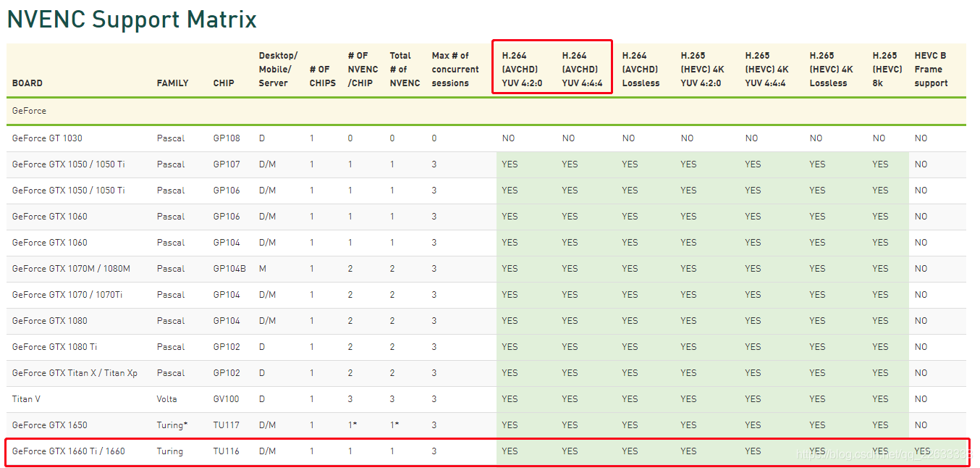The height and width of the screenshot is (468, 980).
Task: Click Titan V NVENC/CHIP value 3
Action: [350, 399]
